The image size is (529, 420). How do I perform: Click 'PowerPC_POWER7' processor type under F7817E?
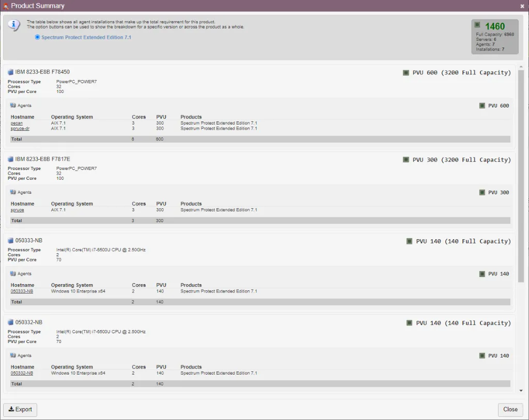(76, 168)
